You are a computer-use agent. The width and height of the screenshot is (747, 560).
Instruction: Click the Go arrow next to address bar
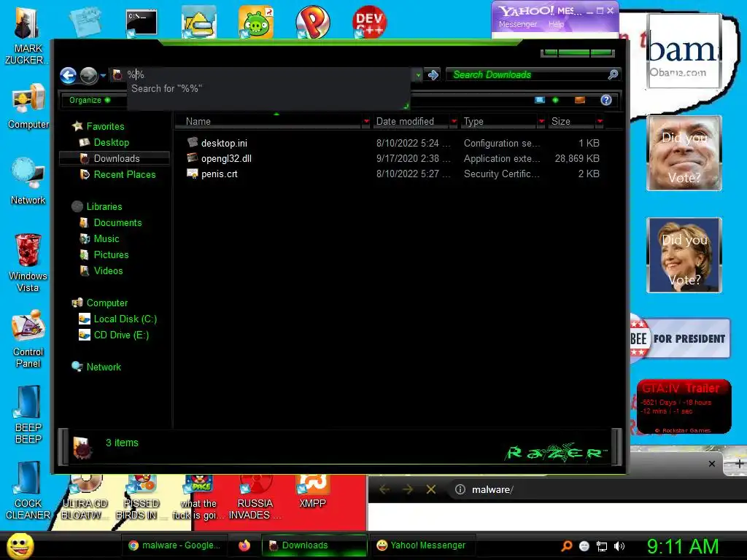[x=433, y=75]
